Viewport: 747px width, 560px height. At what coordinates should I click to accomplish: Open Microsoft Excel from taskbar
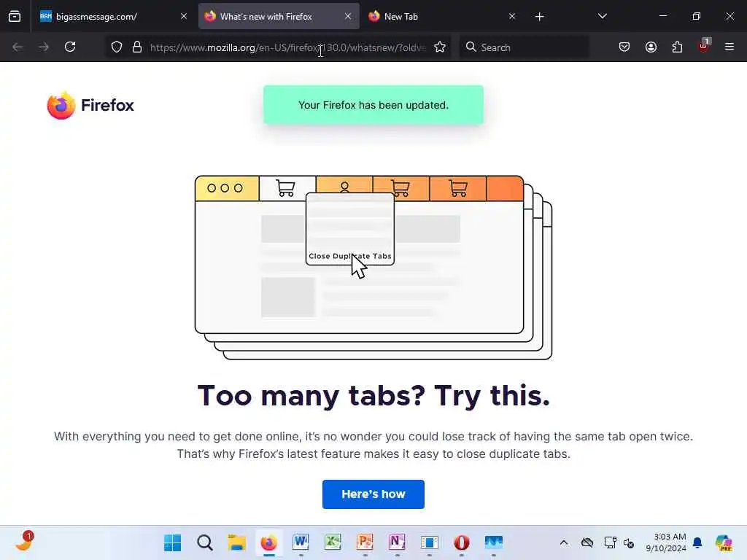click(x=333, y=542)
